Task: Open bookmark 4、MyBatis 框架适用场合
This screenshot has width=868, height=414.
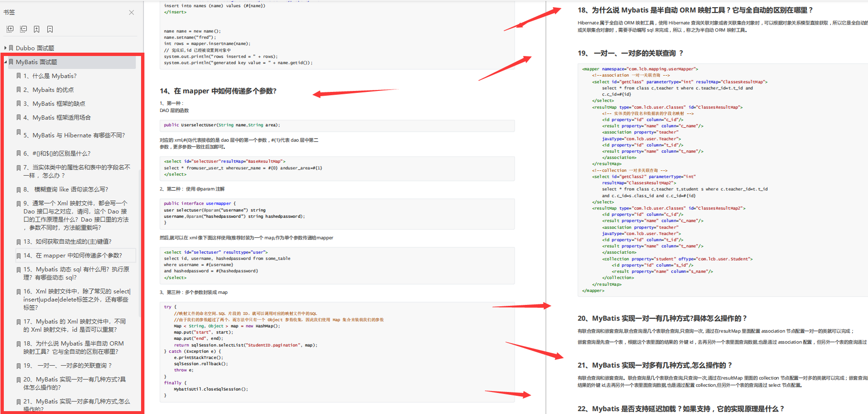Action: [57, 117]
